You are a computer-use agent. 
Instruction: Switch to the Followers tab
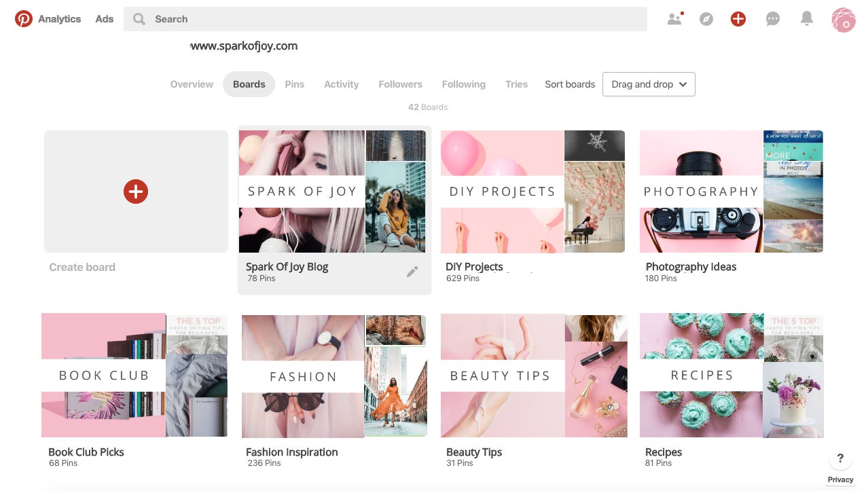click(400, 84)
